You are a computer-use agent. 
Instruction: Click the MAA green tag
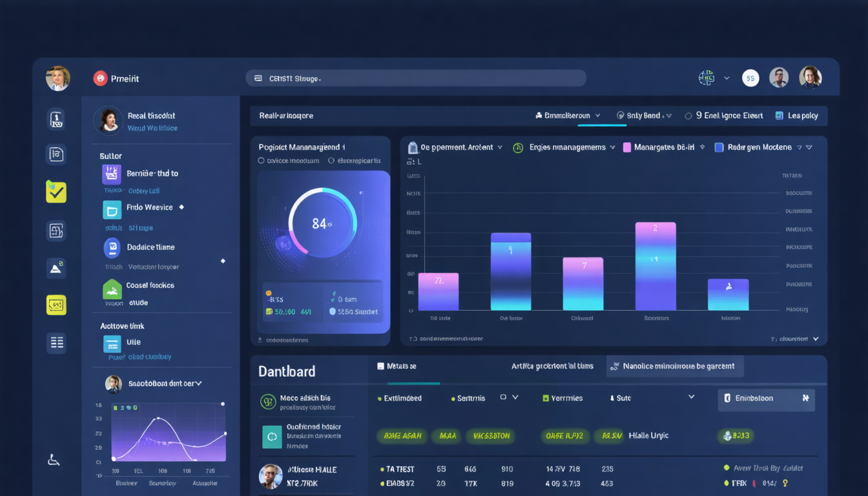[x=448, y=436]
